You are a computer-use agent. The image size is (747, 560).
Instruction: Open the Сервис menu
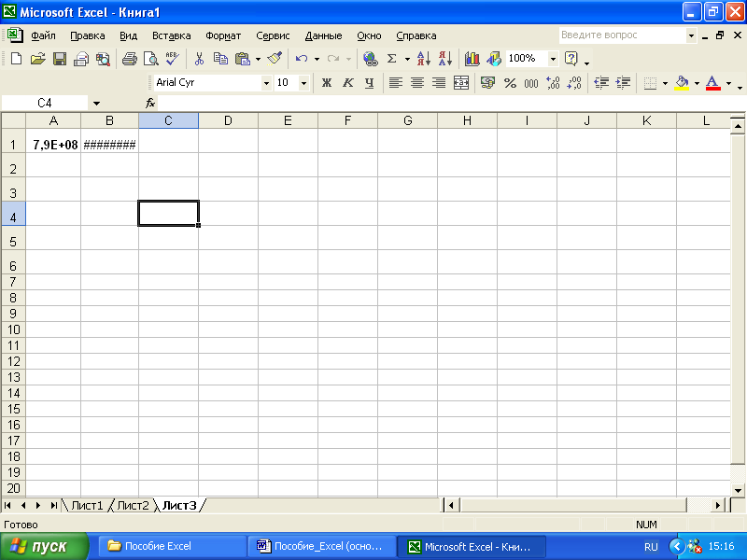273,35
